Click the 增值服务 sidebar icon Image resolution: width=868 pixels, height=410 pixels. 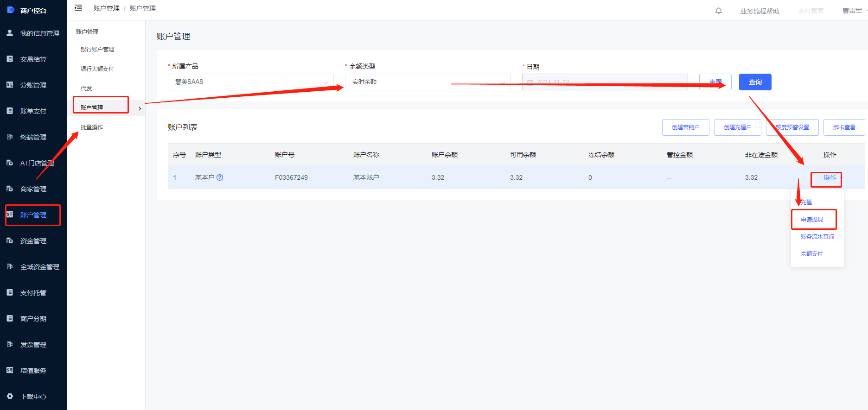tap(10, 370)
